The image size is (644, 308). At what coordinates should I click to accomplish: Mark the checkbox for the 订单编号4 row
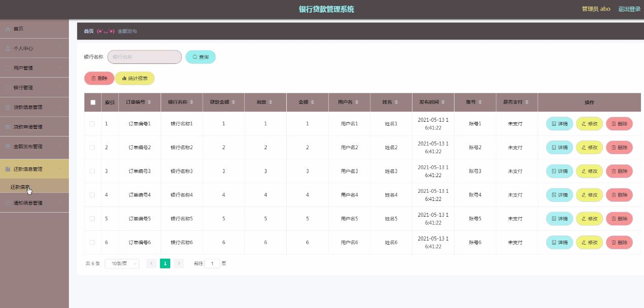pyautogui.click(x=92, y=195)
